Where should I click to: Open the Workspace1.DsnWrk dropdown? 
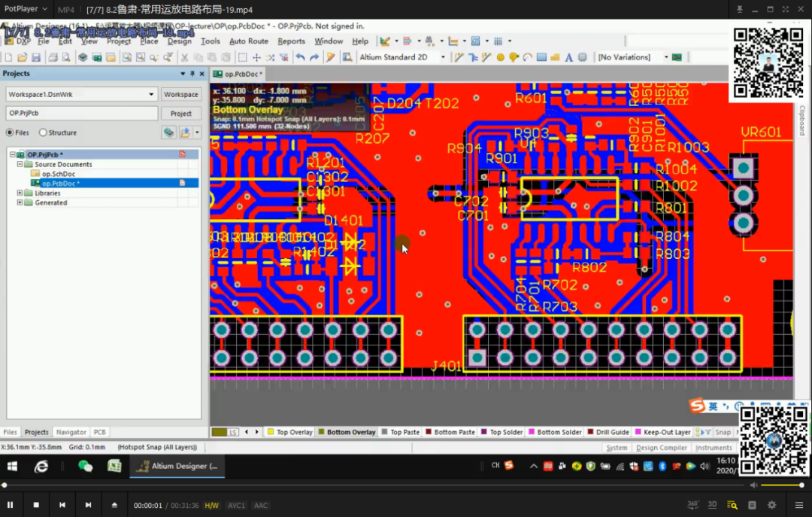[x=151, y=94]
